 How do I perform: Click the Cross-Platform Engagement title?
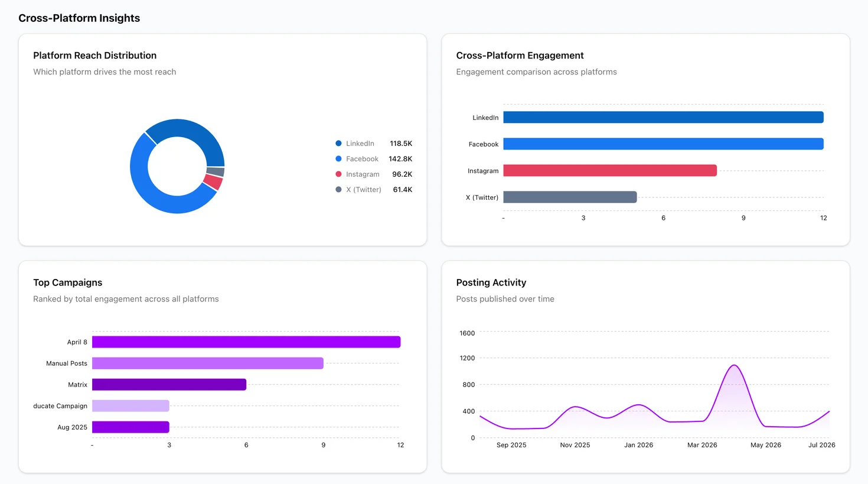[520, 56]
